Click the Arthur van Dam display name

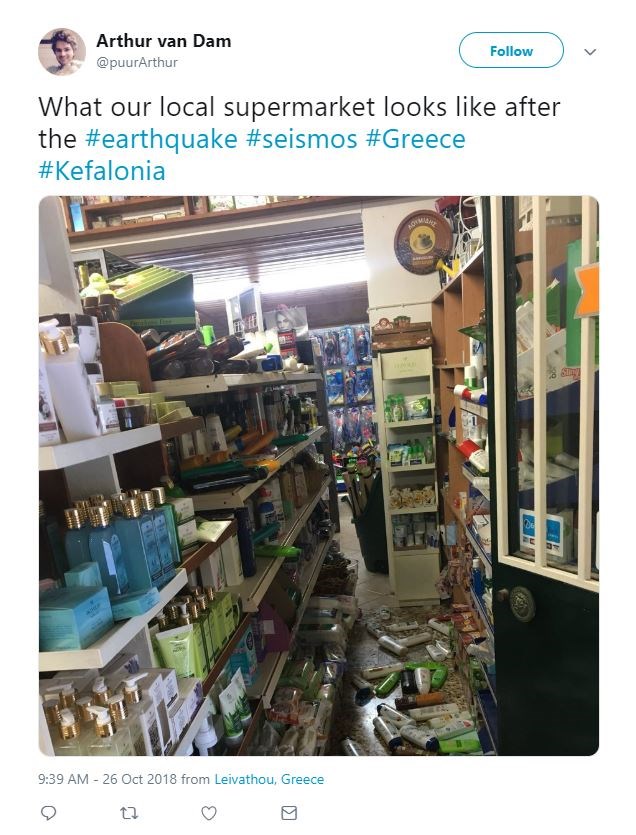click(164, 40)
